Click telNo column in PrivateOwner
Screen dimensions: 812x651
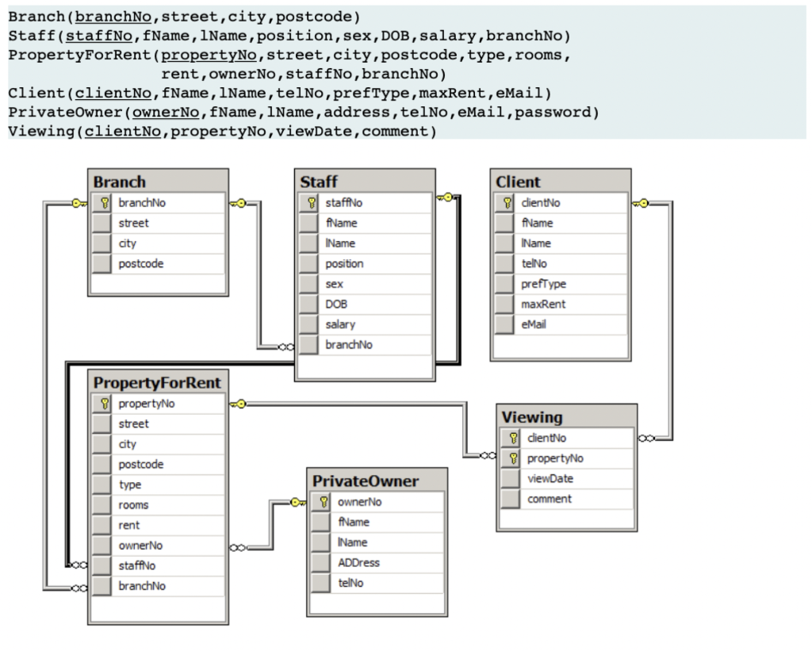377,583
